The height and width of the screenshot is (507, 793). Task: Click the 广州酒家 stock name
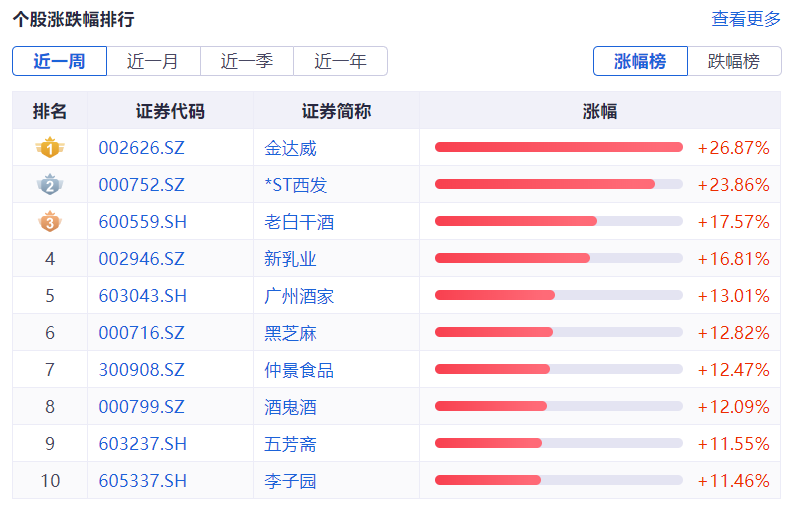pos(299,296)
